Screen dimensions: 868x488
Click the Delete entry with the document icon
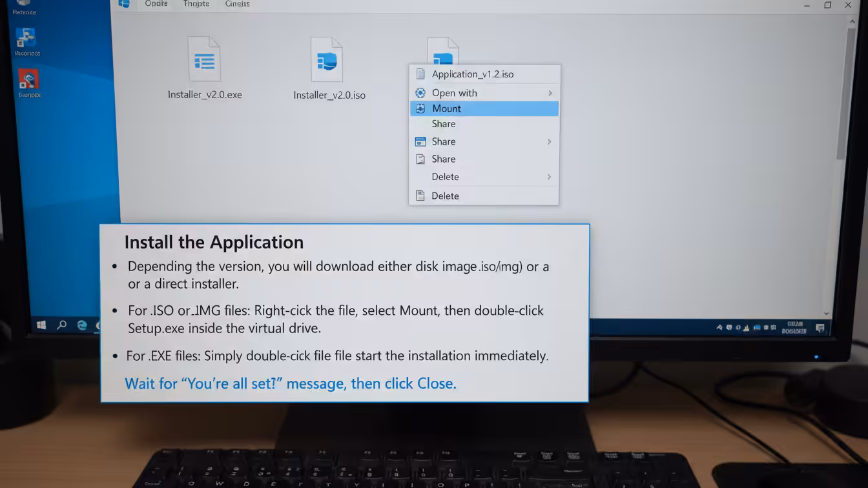click(x=484, y=196)
